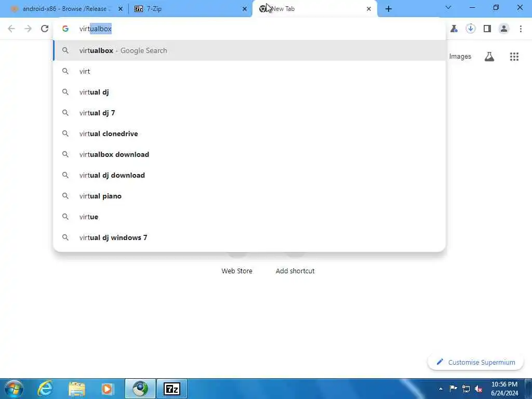Click the magnifier icon beside 'virtue'
This screenshot has height=399, width=532.
click(x=65, y=217)
